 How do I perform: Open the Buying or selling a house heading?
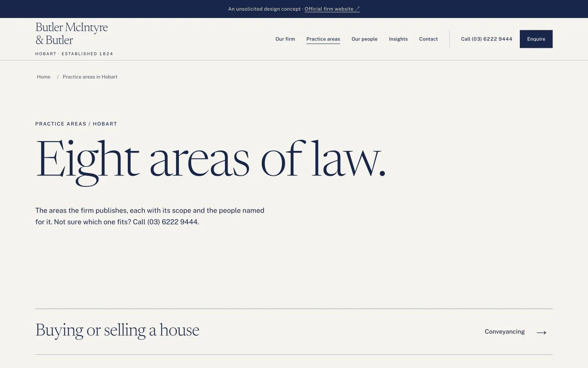click(117, 330)
